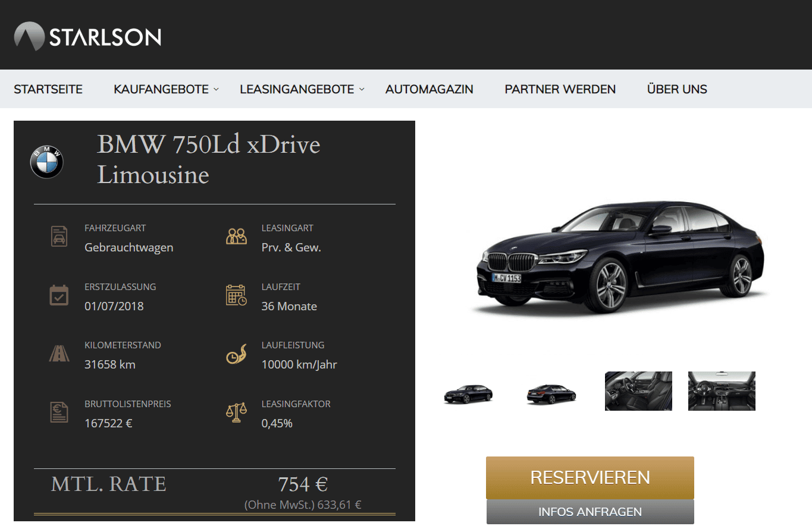812x529 pixels.
Task: Click the Leasingart people icon
Action: pos(236,236)
